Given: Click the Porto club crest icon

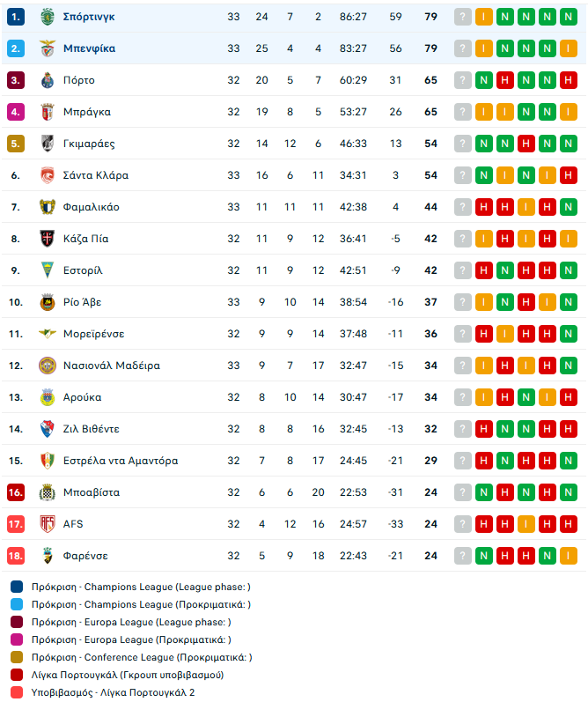Looking at the screenshot, I should pos(47,80).
